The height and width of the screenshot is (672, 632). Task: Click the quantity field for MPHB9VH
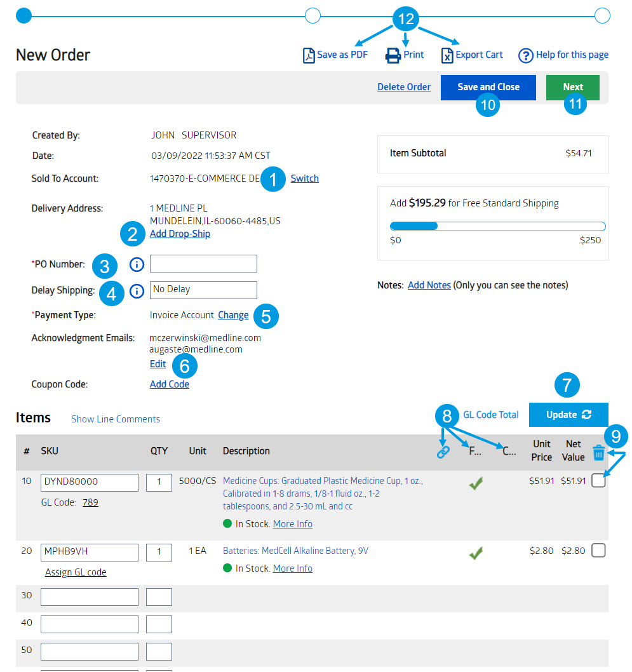159,553
